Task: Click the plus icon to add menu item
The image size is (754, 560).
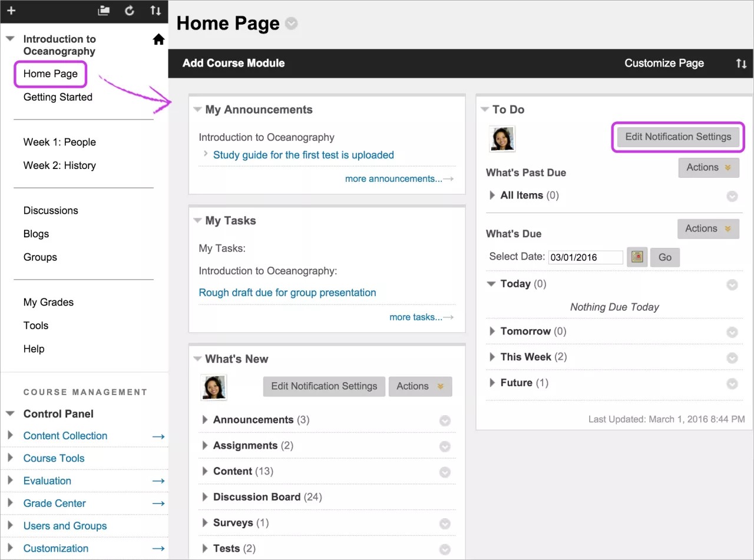Action: 11,11
